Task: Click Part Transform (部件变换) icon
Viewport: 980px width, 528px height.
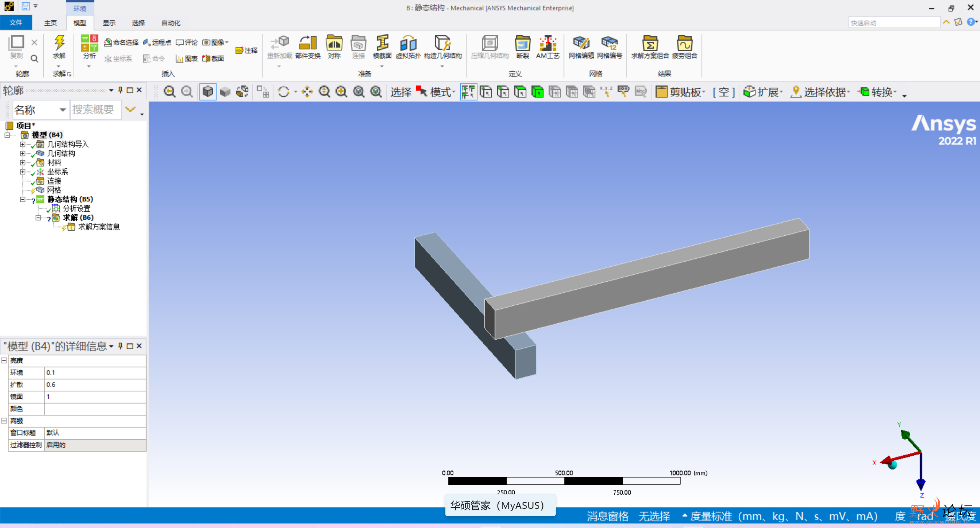Action: tap(308, 47)
